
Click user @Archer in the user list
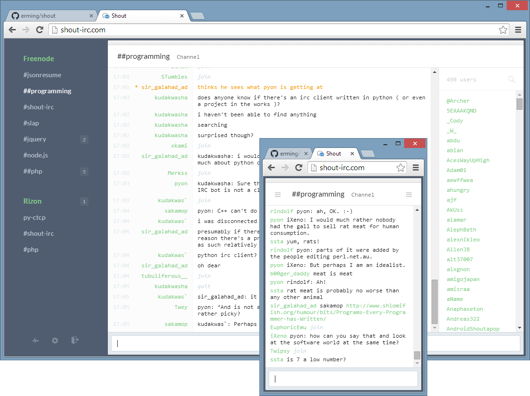pos(458,101)
